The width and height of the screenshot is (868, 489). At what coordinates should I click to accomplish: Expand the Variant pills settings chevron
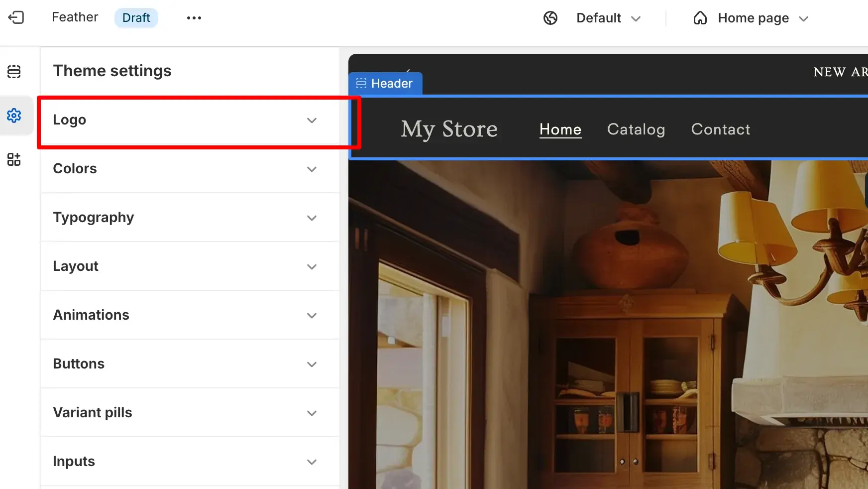312,413
